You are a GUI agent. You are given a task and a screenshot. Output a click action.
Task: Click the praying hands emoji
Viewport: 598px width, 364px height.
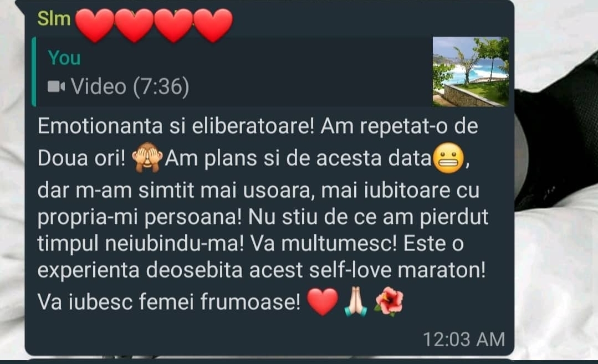click(x=355, y=301)
